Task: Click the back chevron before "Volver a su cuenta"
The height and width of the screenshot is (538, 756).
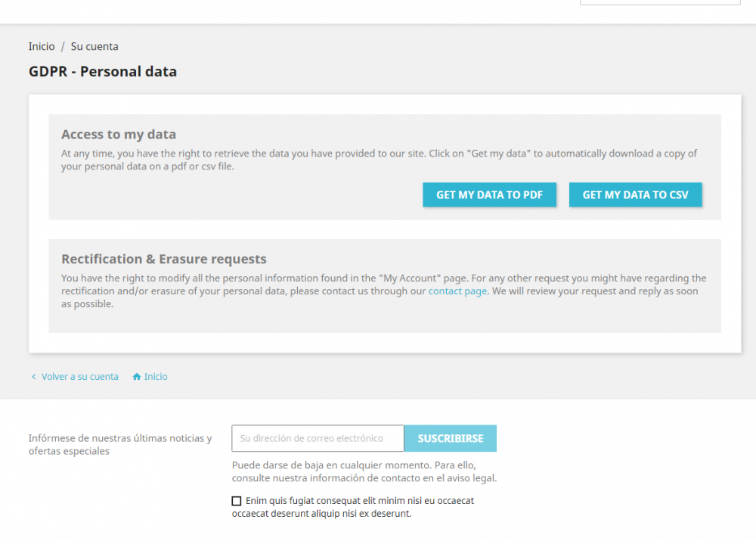Action: (33, 377)
